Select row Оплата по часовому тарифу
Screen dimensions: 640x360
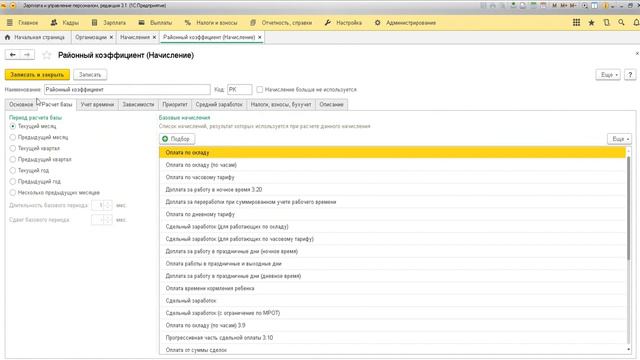click(x=392, y=177)
